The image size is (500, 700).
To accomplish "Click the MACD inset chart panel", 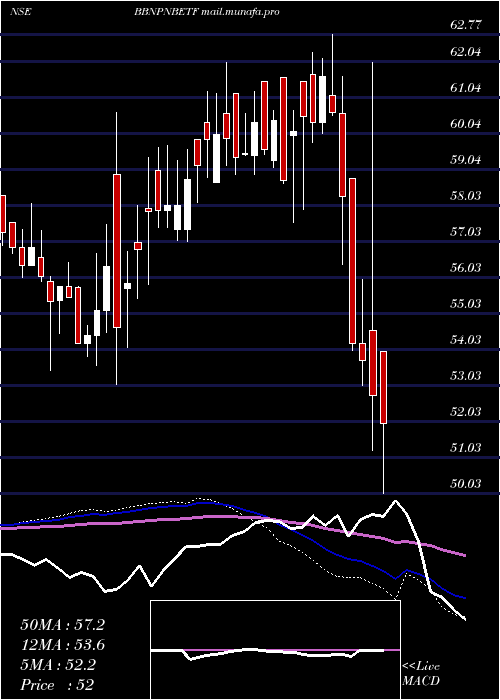I will coord(275,650).
